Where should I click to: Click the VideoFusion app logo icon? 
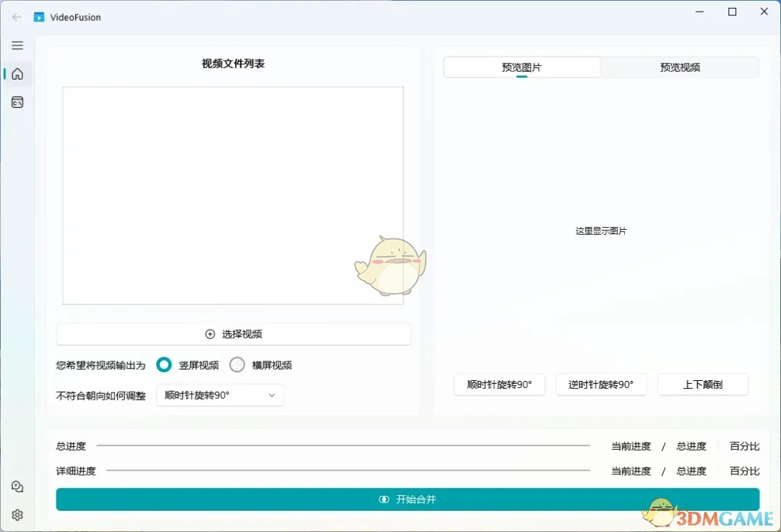tap(39, 17)
